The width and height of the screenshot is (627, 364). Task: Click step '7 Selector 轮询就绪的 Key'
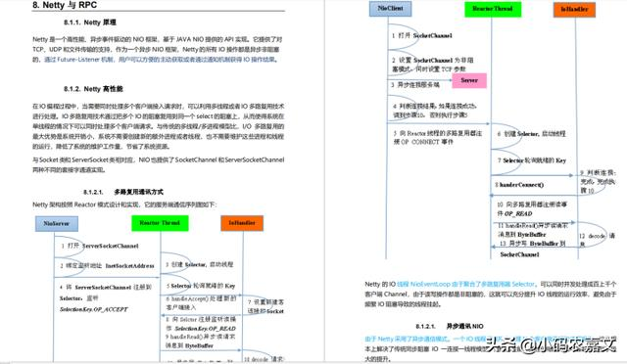[532, 160]
